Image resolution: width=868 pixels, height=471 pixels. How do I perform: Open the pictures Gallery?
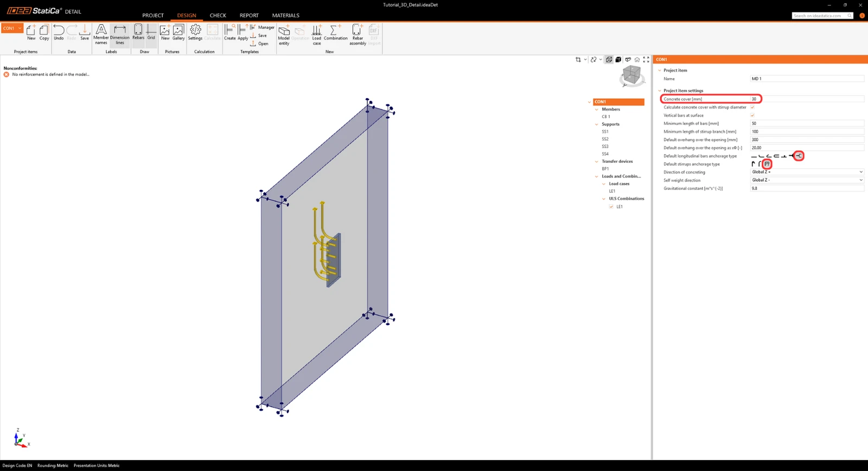pos(178,33)
